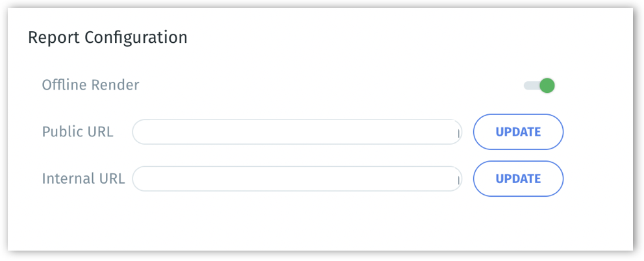Place cursor in the lower URL input field
Screen dimensions: 644x261
(x=296, y=179)
